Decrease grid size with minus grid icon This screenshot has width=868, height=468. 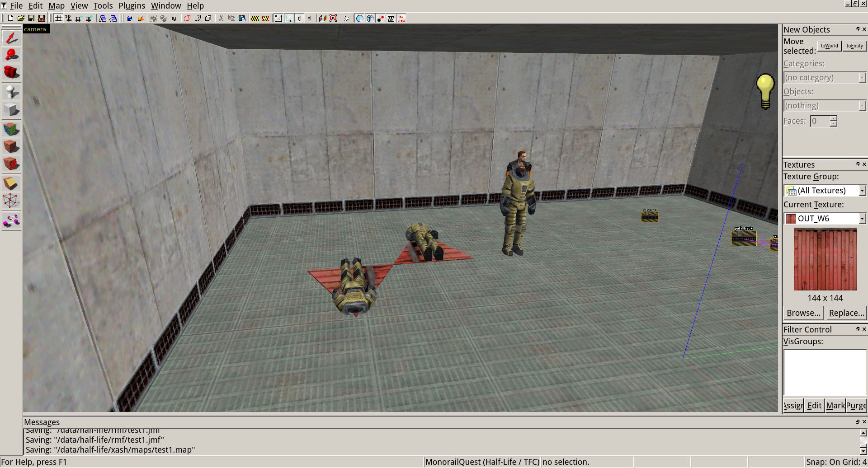coord(79,18)
